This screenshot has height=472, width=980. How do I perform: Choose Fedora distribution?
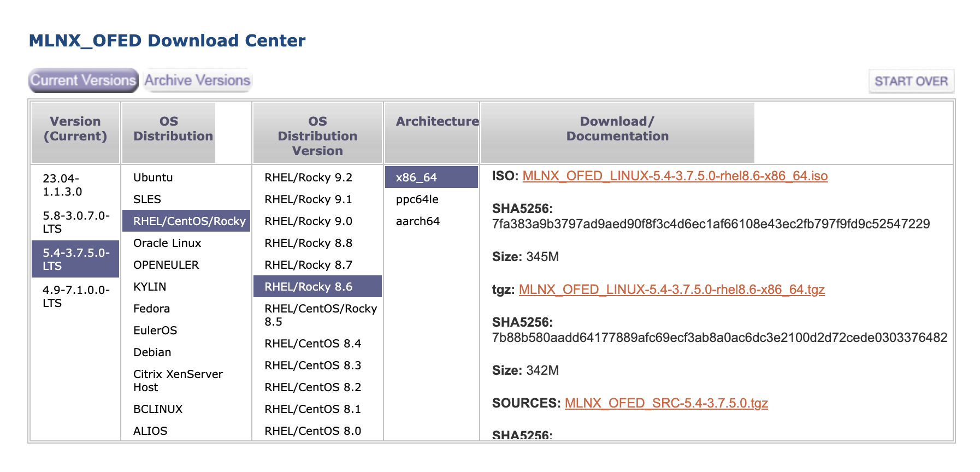tap(186, 308)
